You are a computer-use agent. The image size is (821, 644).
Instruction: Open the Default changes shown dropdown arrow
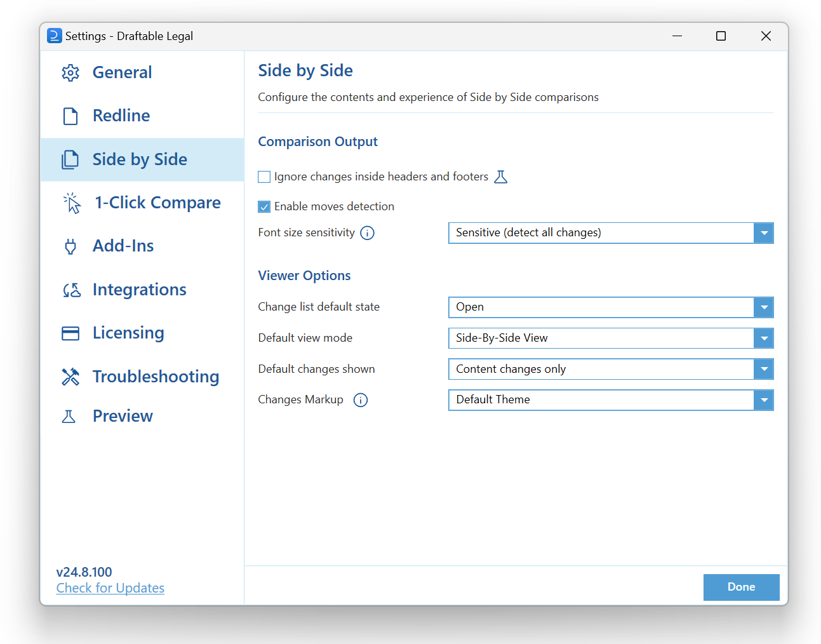764,369
